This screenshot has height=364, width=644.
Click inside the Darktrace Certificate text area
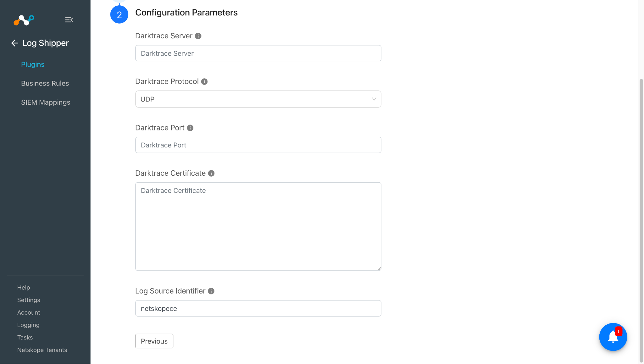tap(258, 226)
